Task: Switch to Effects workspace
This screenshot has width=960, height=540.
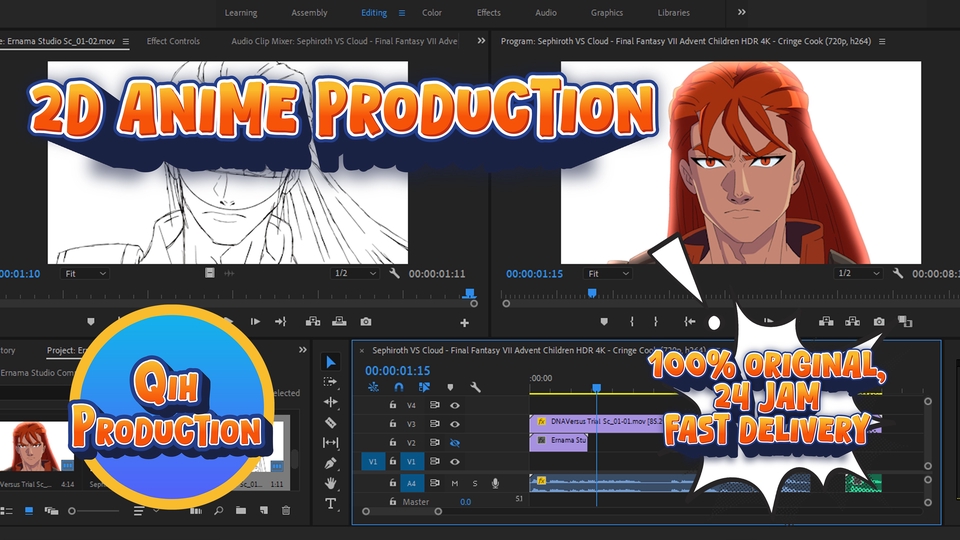Action: [489, 13]
